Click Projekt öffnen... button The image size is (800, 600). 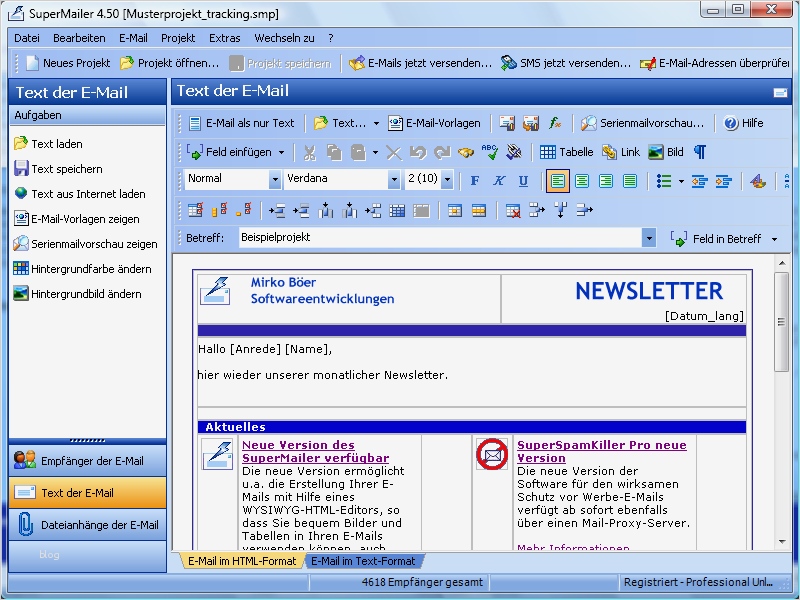[169, 63]
